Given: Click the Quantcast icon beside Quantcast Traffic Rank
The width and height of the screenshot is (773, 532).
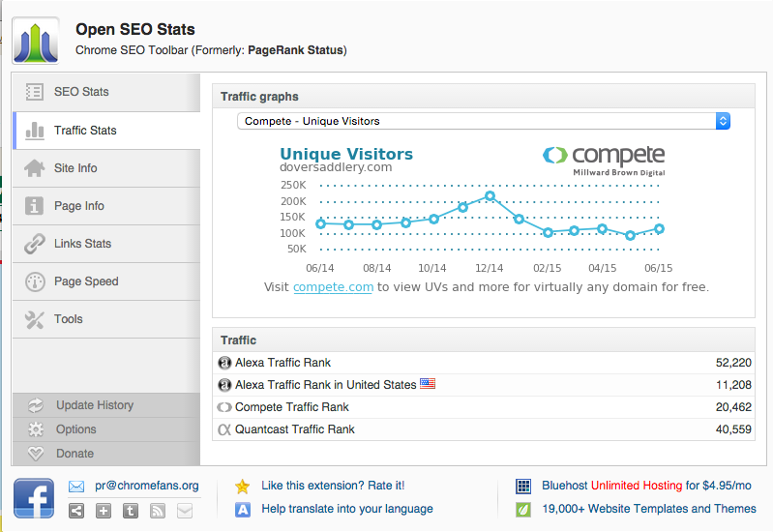Looking at the screenshot, I should (x=224, y=429).
